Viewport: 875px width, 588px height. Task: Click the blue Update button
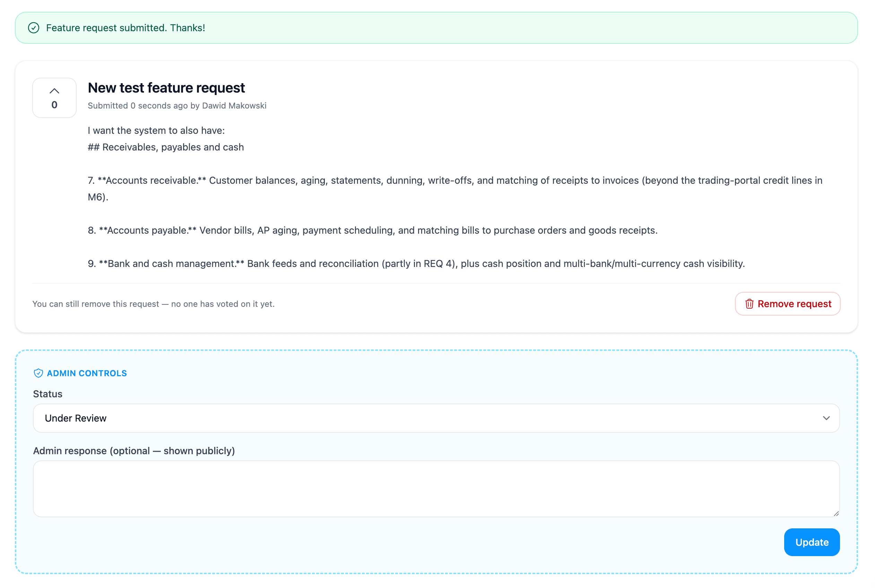[x=812, y=542]
